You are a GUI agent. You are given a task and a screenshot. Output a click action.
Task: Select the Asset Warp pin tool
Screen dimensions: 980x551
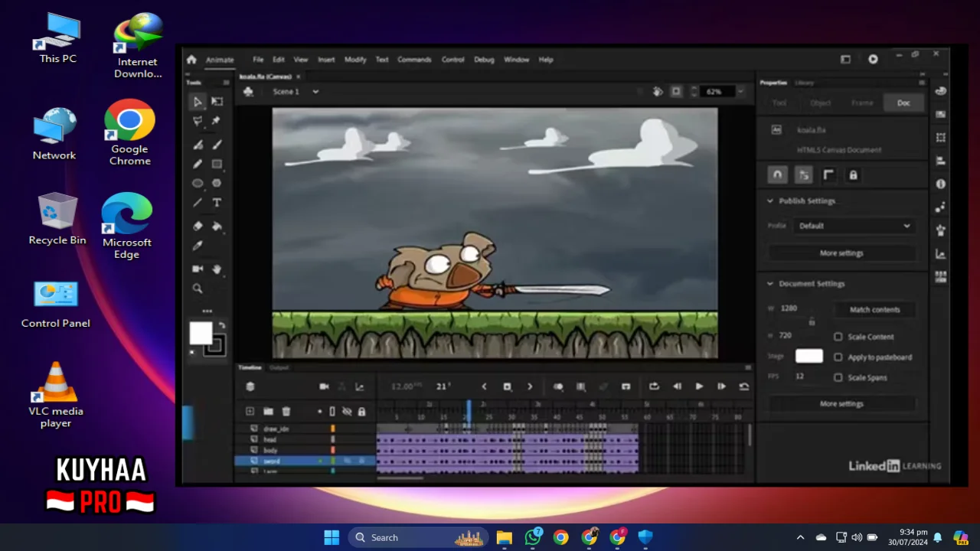click(x=217, y=121)
